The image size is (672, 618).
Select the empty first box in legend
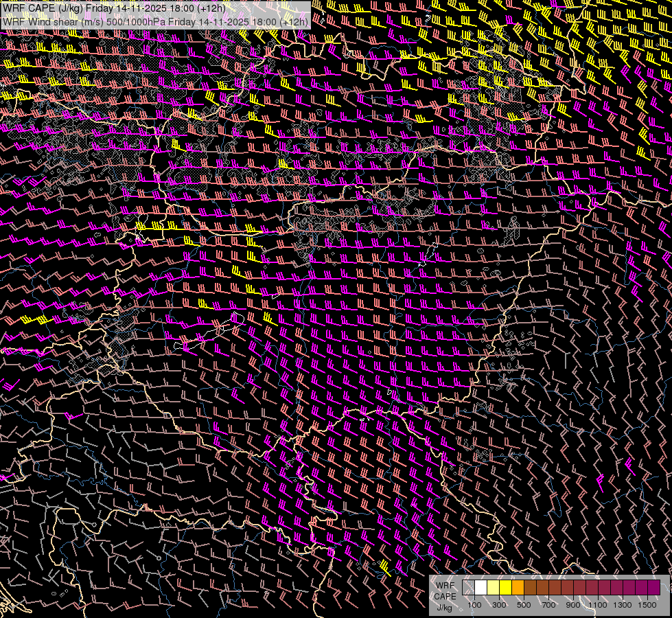(x=468, y=588)
